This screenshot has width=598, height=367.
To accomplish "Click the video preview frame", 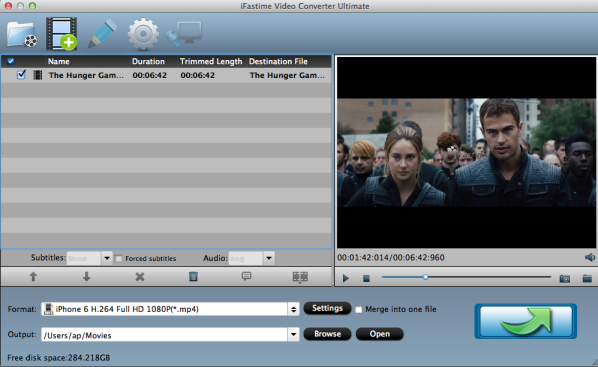I will tap(466, 153).
